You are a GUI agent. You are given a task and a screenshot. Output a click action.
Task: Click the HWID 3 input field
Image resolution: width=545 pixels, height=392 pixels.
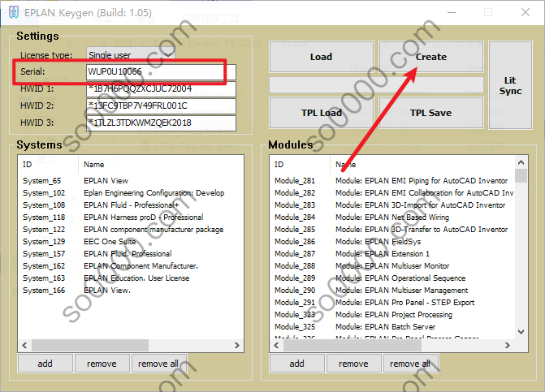[161, 123]
